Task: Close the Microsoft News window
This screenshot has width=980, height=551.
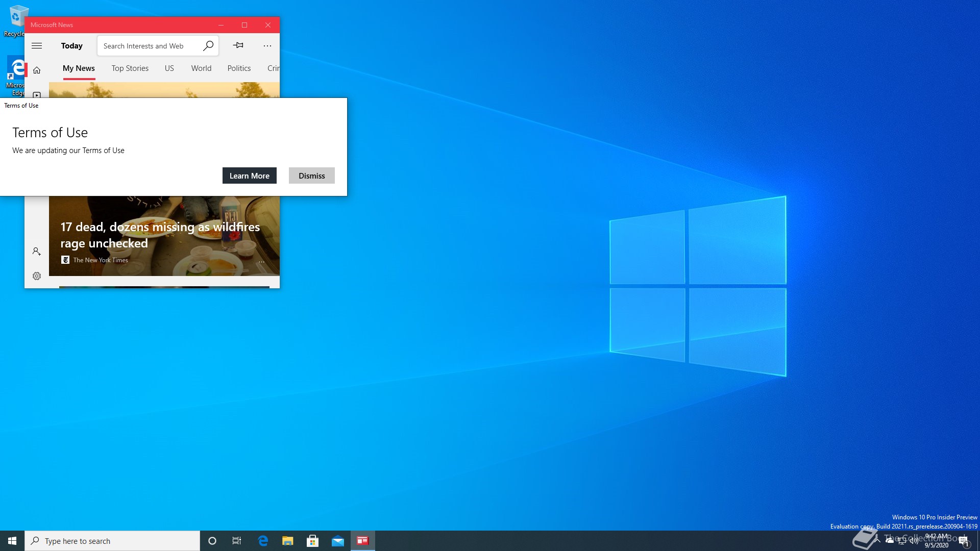Action: 268,25
